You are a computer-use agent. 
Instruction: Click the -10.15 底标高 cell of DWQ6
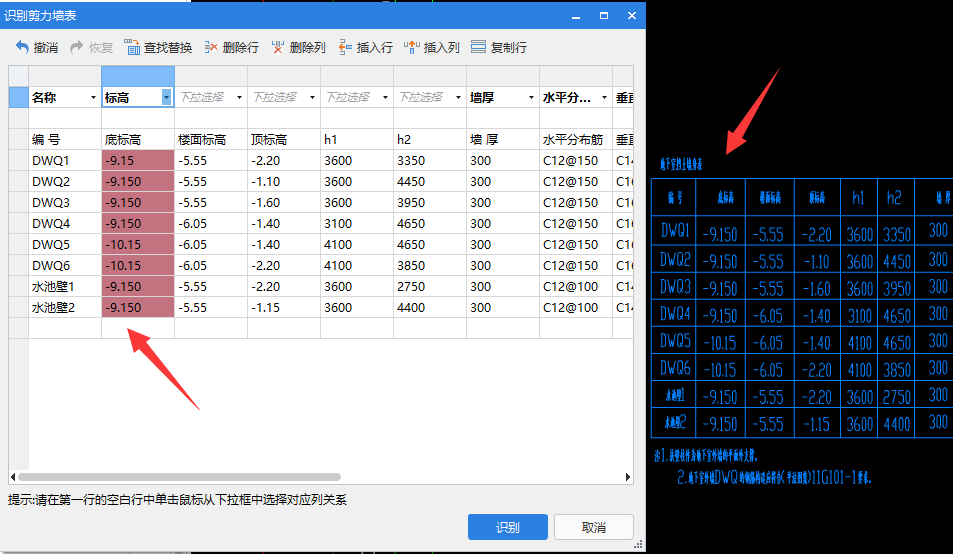click(x=138, y=265)
